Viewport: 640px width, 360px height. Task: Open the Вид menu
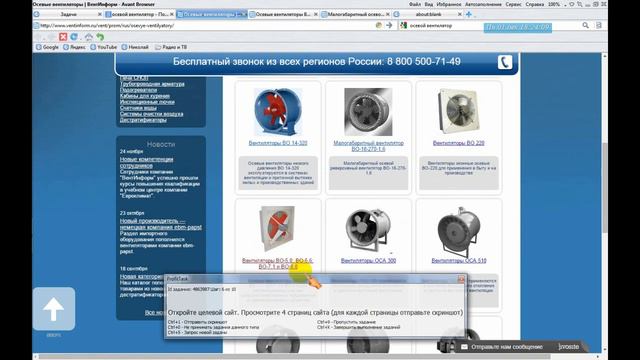(429, 4)
